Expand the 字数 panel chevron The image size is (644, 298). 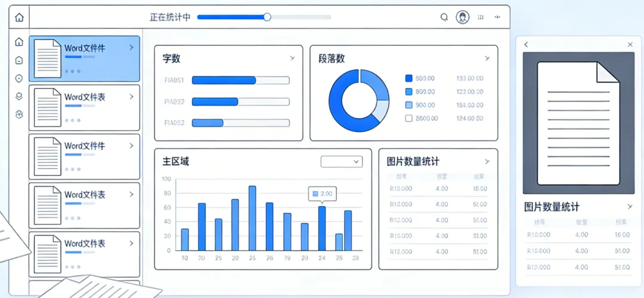(292, 59)
